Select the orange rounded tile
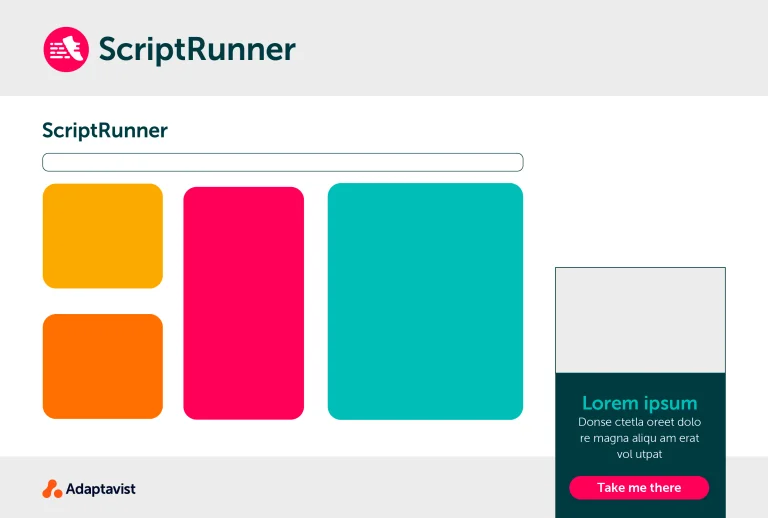Viewport: 768px width, 518px height. [102, 366]
